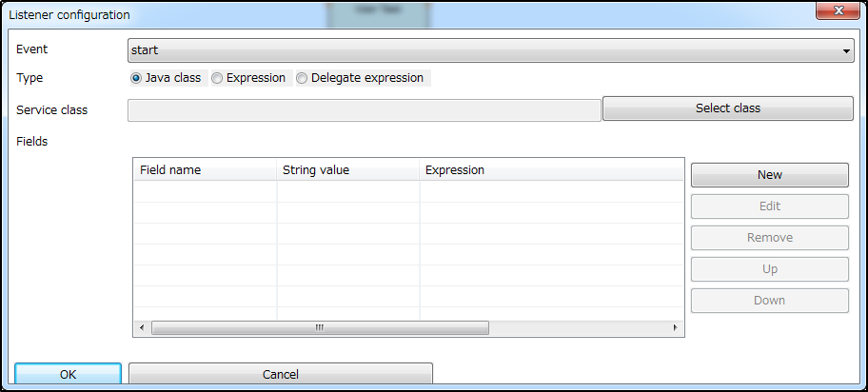Confirm the dialog with OK
868x392 pixels.
[69, 374]
